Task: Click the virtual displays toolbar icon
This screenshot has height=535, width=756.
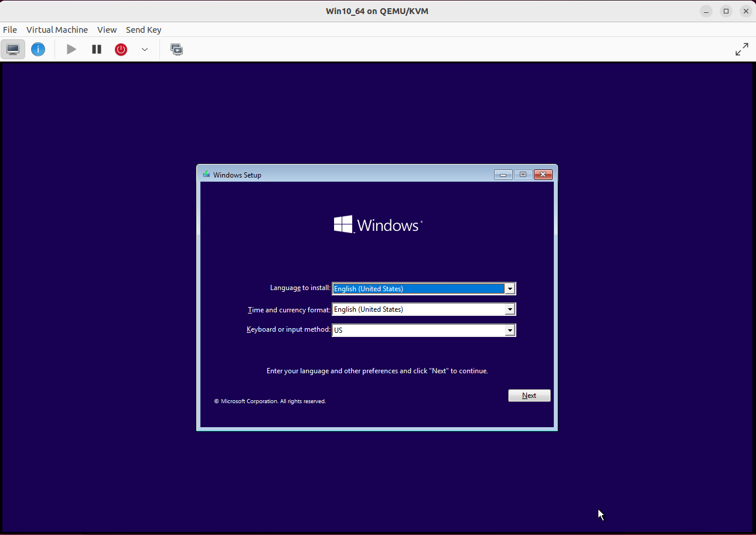Action: pos(176,49)
